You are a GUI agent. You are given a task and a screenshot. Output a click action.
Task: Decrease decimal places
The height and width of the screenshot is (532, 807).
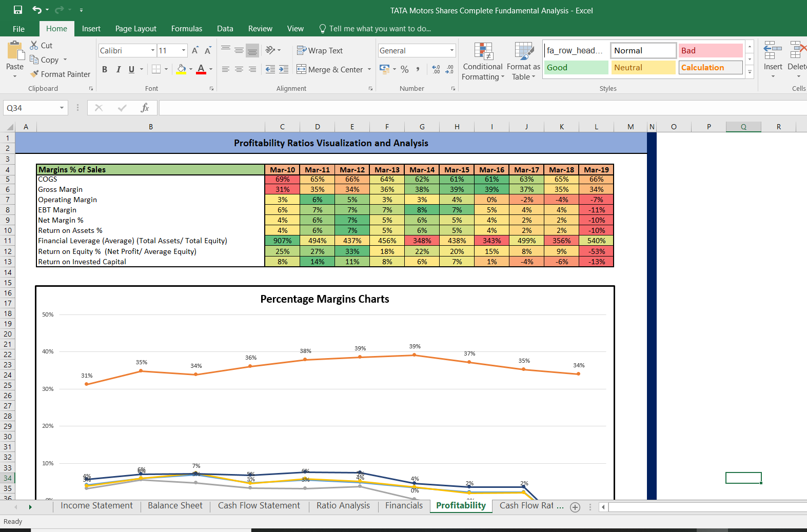click(449, 69)
